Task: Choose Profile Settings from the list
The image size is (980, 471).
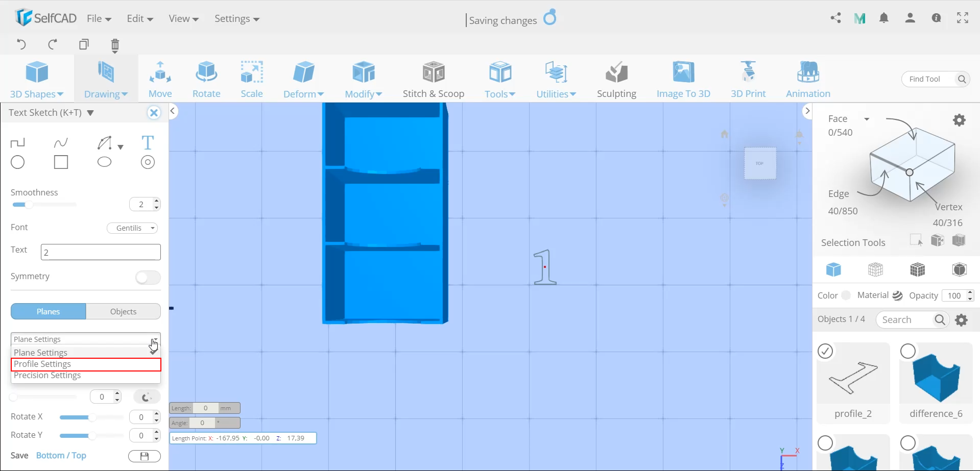Action: [x=86, y=364]
